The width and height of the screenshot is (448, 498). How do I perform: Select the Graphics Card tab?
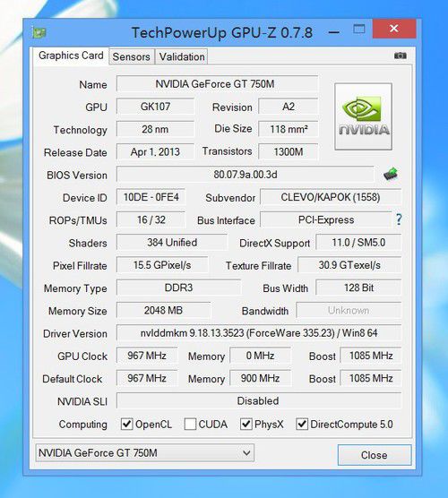point(71,56)
